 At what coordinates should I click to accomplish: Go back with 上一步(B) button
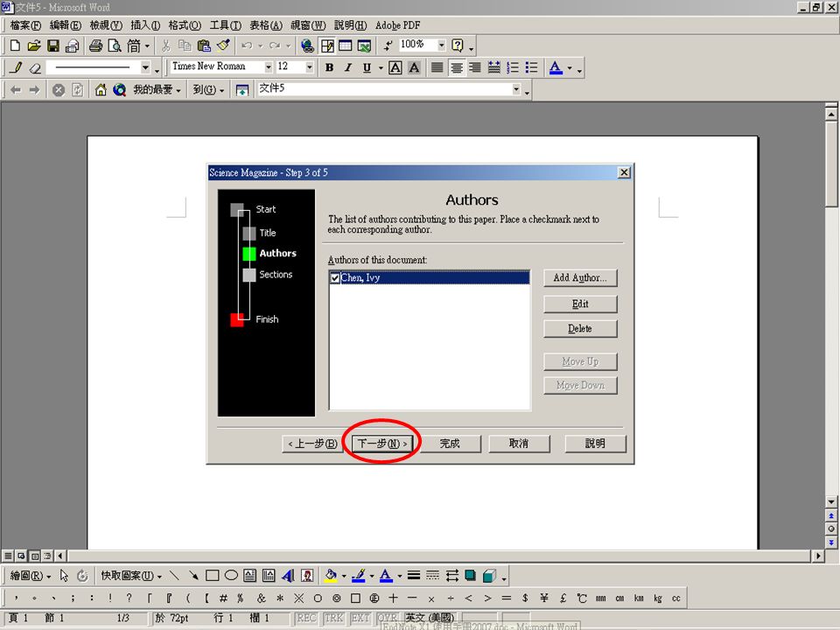tap(312, 444)
